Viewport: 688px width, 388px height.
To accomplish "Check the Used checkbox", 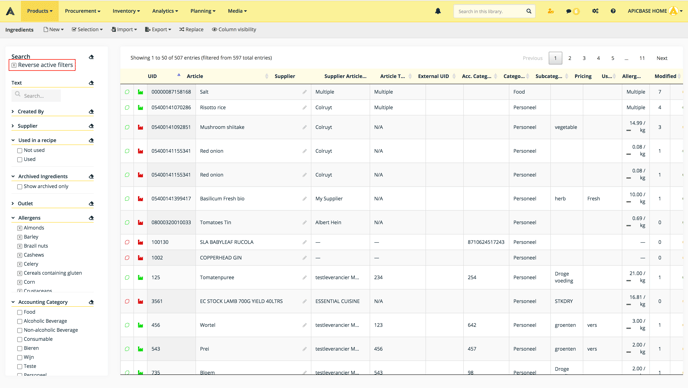I will 19,159.
